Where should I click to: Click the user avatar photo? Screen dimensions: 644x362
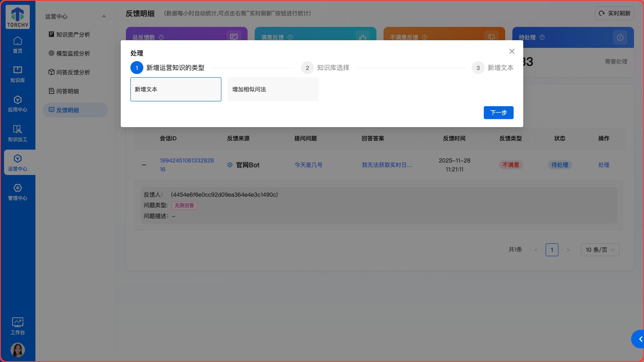tap(18, 350)
